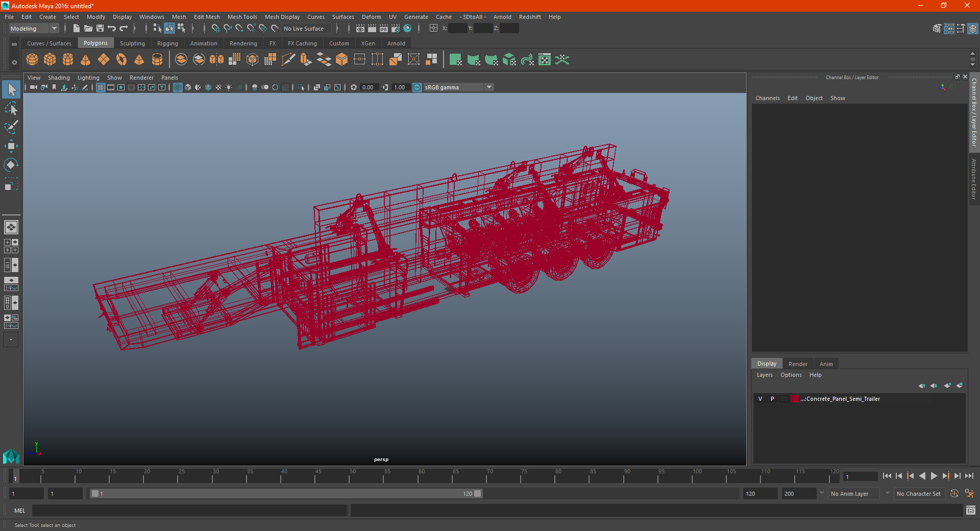Image resolution: width=980 pixels, height=531 pixels.
Task: Click the IPR render icon
Action: [x=384, y=29]
